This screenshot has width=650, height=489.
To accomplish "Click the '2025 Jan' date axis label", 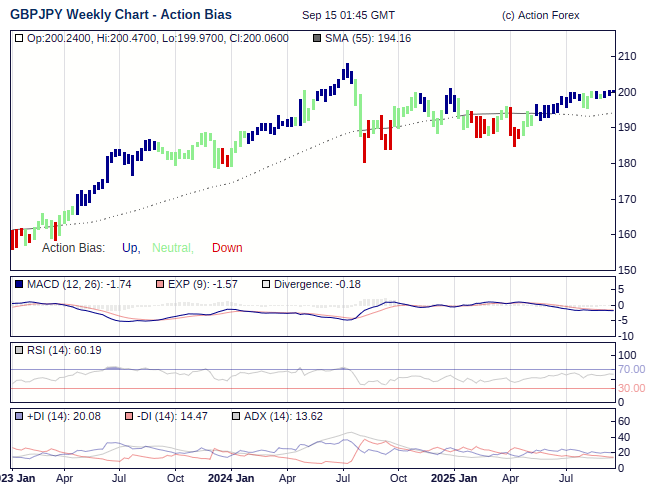I will (453, 478).
